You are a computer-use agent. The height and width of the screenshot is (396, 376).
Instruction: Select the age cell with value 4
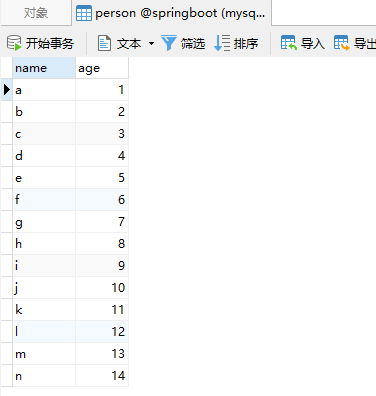pyautogui.click(x=102, y=156)
